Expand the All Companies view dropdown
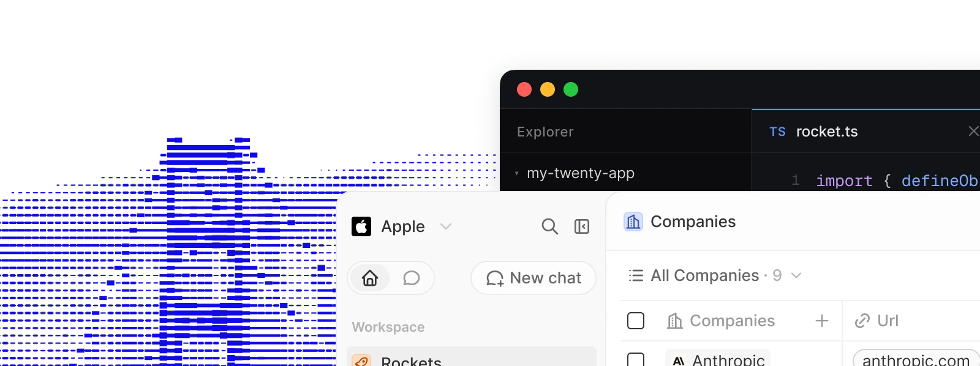 coord(796,275)
